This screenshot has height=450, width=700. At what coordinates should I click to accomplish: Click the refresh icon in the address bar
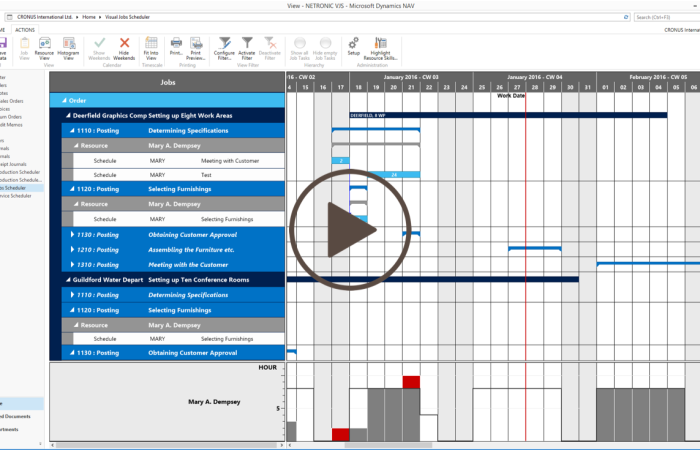[x=626, y=17]
